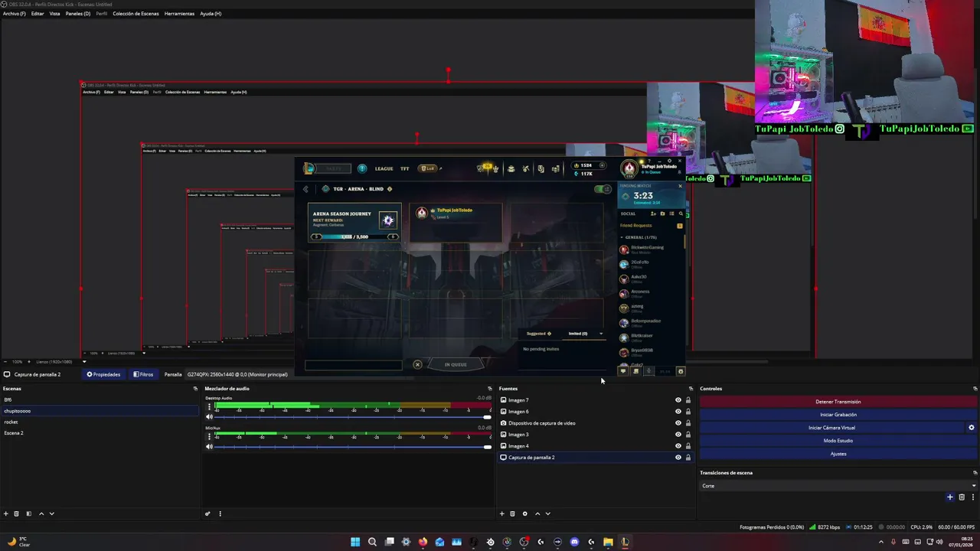Toggle lock on Imagen 7 source

[x=688, y=400]
